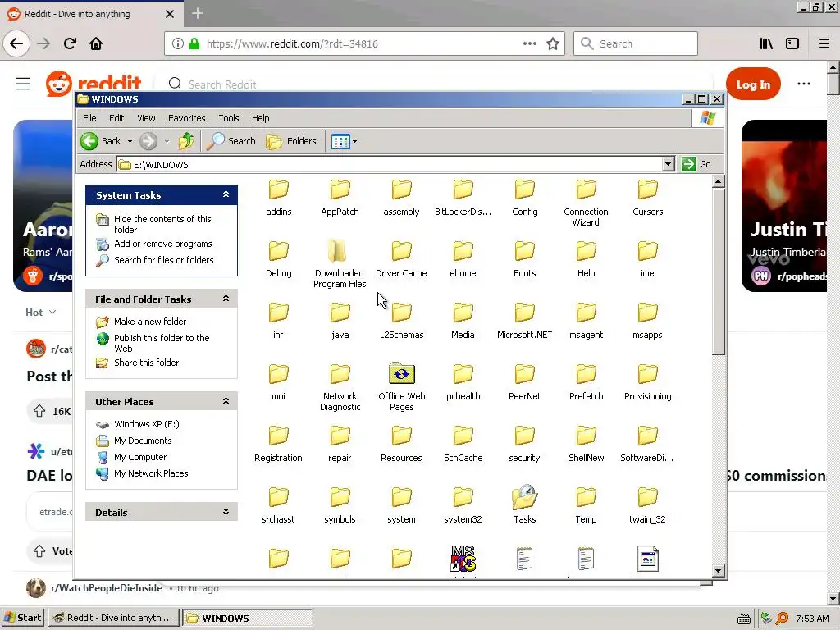Click scroll down arrow of the folder view scrollbar
The image size is (840, 630).
719,571
